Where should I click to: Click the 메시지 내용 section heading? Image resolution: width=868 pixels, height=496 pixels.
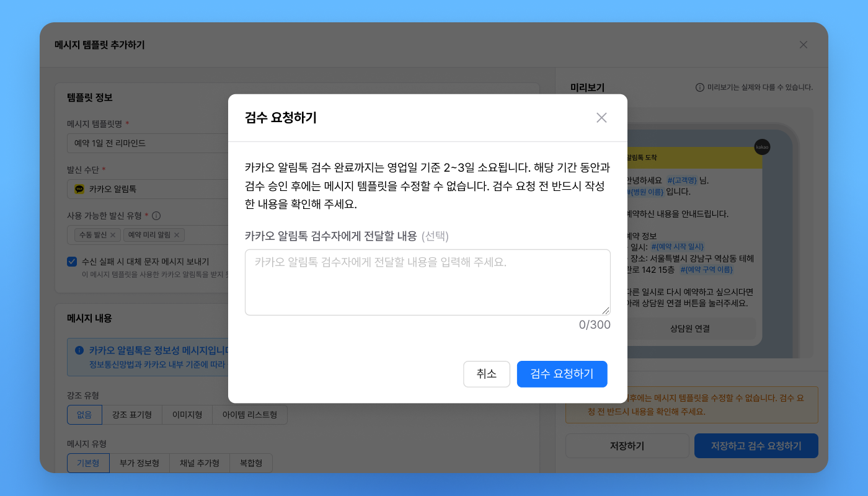pyautogui.click(x=90, y=318)
